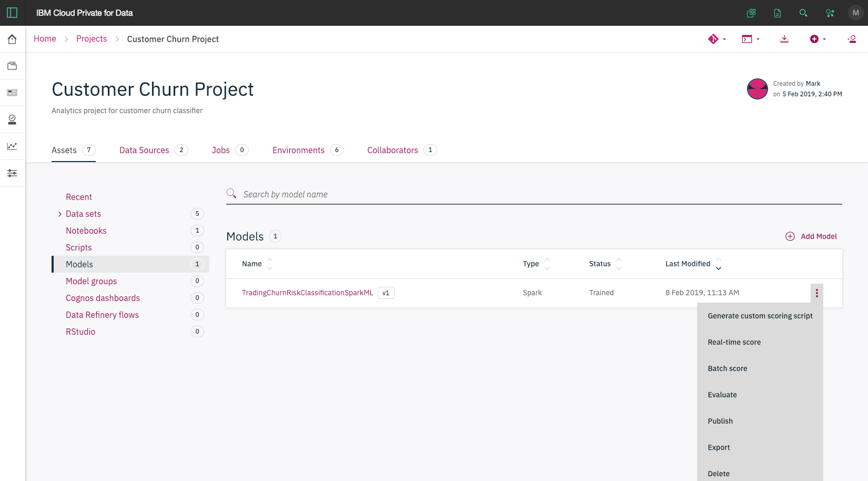The width and height of the screenshot is (868, 481).
Task: Select Models in assets list
Action: [x=130, y=264]
